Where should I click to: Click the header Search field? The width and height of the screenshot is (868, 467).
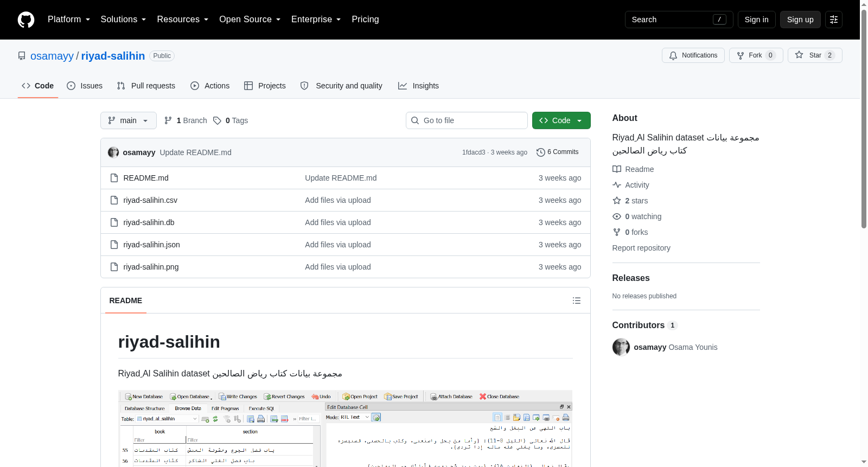[x=679, y=20]
